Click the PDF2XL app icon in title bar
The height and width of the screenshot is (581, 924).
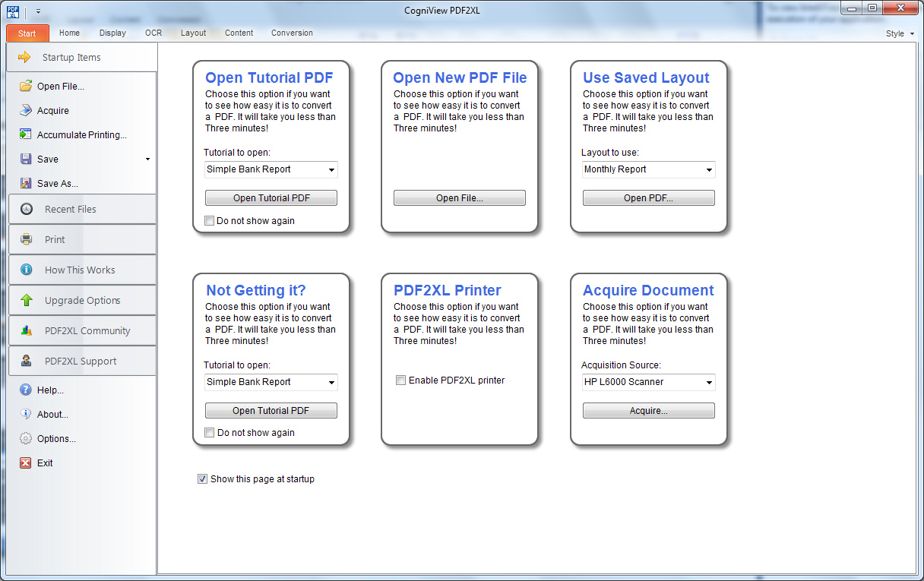(x=13, y=11)
